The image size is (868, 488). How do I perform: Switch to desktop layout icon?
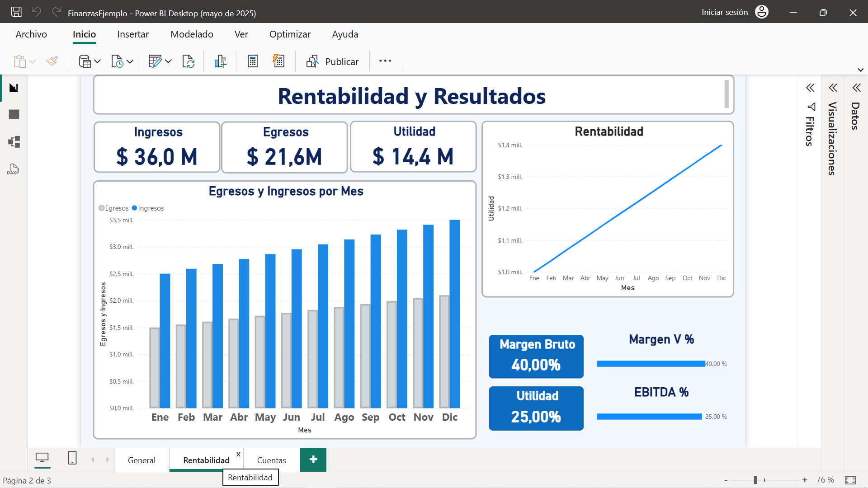[42, 458]
